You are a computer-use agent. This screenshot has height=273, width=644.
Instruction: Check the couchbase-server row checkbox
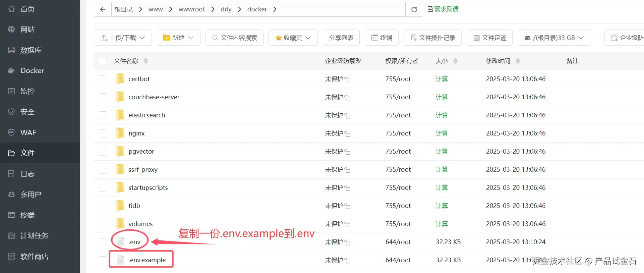(x=103, y=97)
